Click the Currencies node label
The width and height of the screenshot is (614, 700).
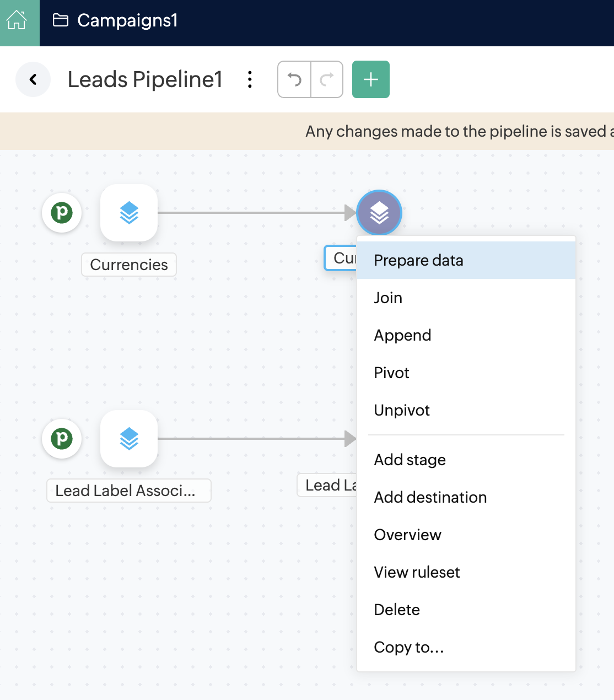129,265
